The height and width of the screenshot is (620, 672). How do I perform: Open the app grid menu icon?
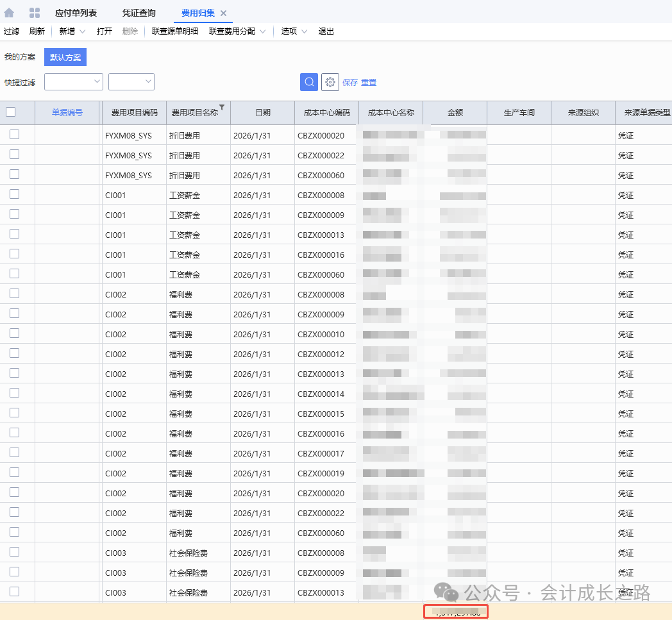coord(35,13)
